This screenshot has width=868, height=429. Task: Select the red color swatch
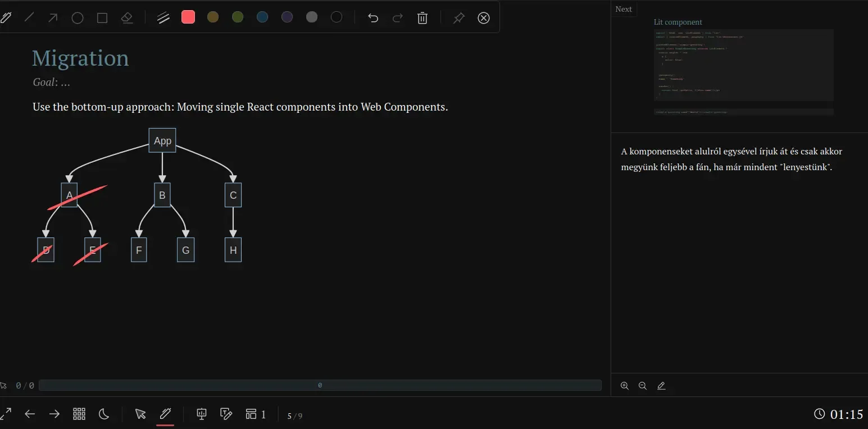click(x=188, y=17)
